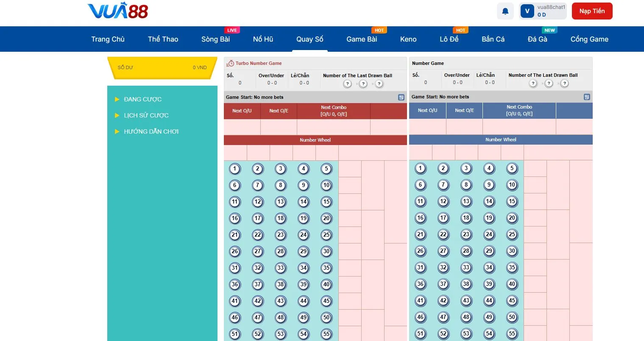Screen dimensions: 644x341
Task: Click the Turbo Number Game timer icon
Action: pos(231,63)
